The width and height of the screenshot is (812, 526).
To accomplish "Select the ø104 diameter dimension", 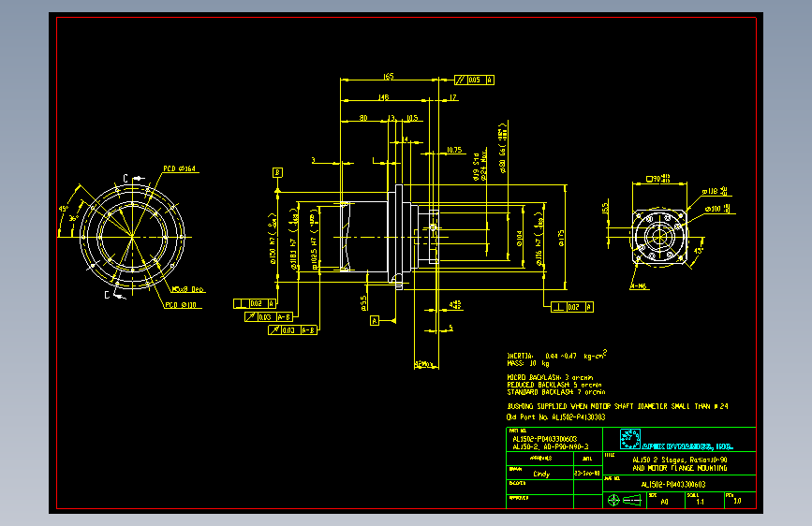I will (520, 239).
